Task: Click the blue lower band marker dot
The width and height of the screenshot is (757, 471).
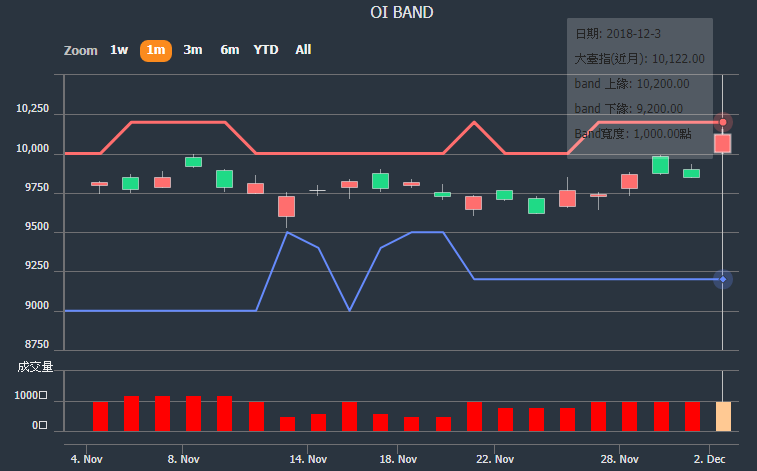Action: (x=723, y=279)
